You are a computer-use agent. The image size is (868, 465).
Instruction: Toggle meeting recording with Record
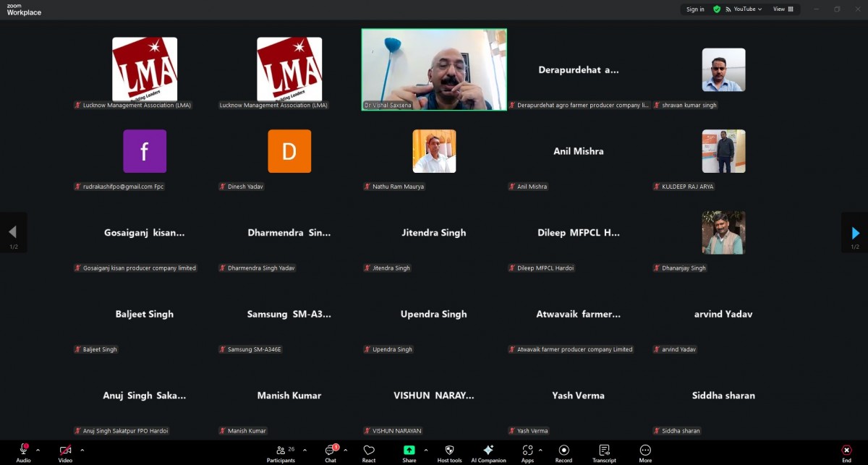pyautogui.click(x=563, y=451)
